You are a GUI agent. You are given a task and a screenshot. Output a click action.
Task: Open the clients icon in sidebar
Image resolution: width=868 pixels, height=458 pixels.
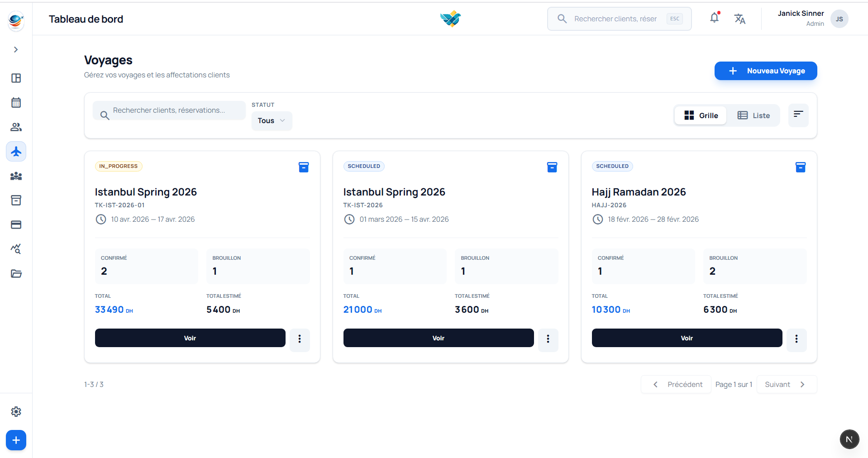point(16,127)
